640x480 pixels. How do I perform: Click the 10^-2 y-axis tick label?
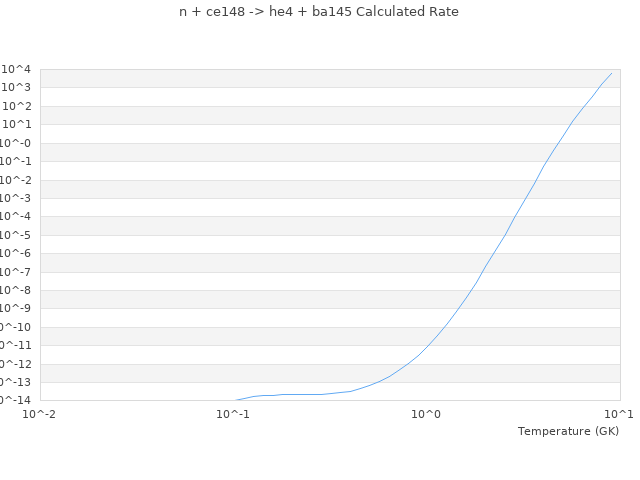[x=17, y=180]
